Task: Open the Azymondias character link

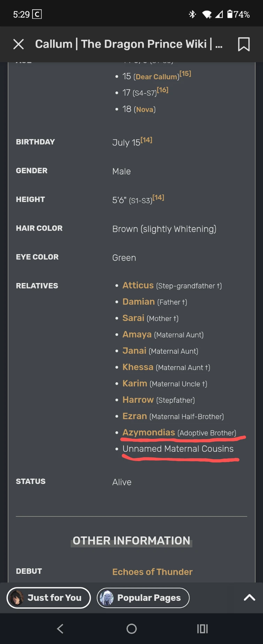Action: tap(148, 432)
